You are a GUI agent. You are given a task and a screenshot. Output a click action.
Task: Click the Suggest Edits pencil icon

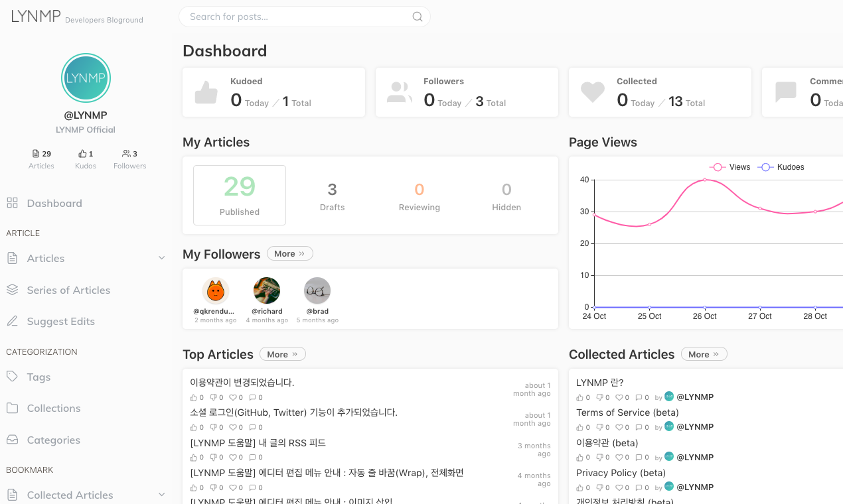click(12, 321)
